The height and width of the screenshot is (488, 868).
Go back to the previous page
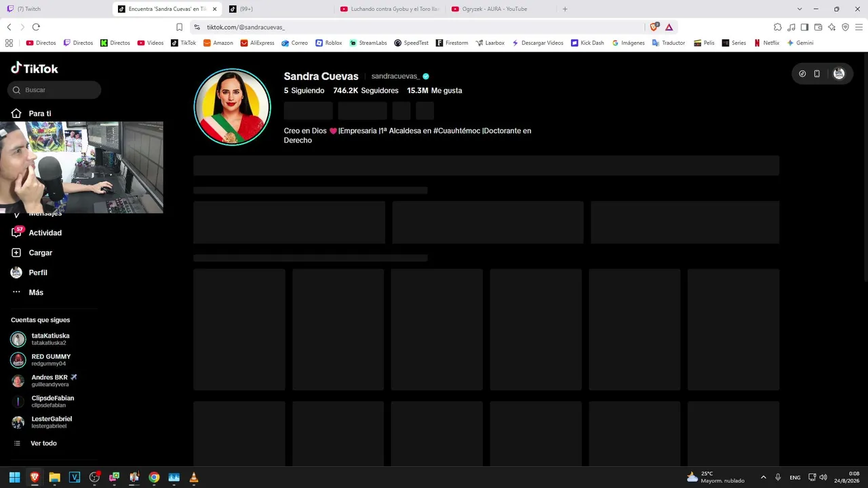pos(9,27)
